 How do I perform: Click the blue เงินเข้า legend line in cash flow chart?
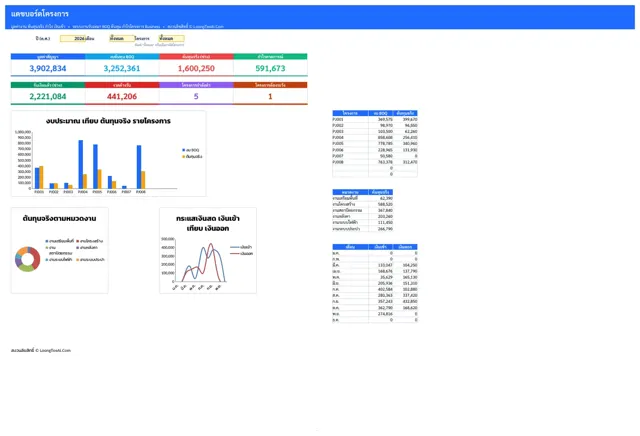(235, 247)
